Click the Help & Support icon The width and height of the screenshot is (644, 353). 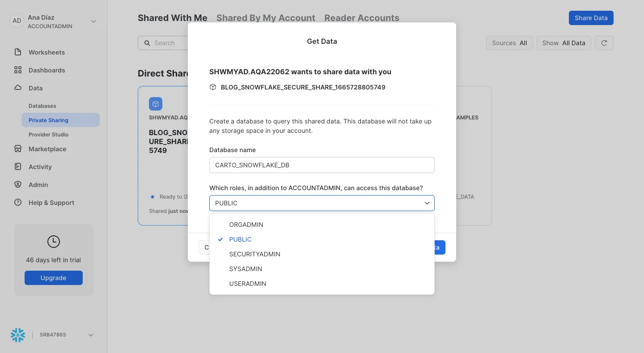[x=18, y=202]
